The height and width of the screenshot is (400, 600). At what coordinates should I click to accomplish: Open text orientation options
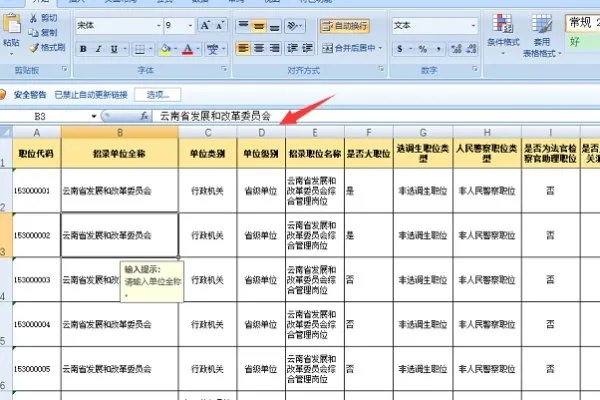(x=294, y=26)
